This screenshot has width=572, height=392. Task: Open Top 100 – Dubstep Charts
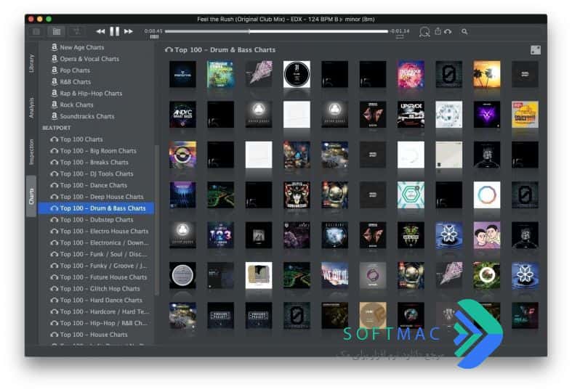(x=92, y=220)
